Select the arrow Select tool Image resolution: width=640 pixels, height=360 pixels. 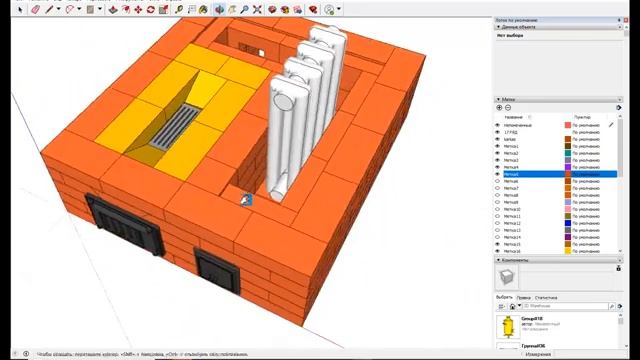click(x=20, y=9)
